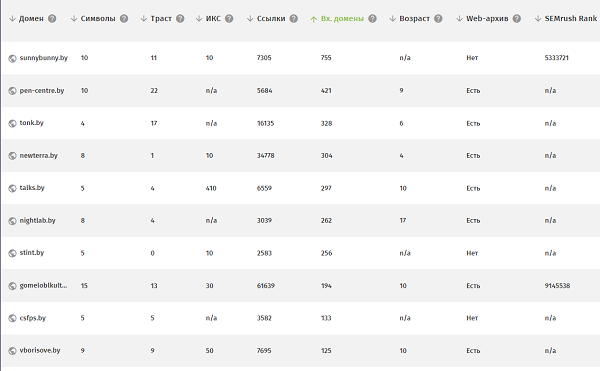Open tonk.by domain link
This screenshot has height=371, width=600.
(31, 123)
